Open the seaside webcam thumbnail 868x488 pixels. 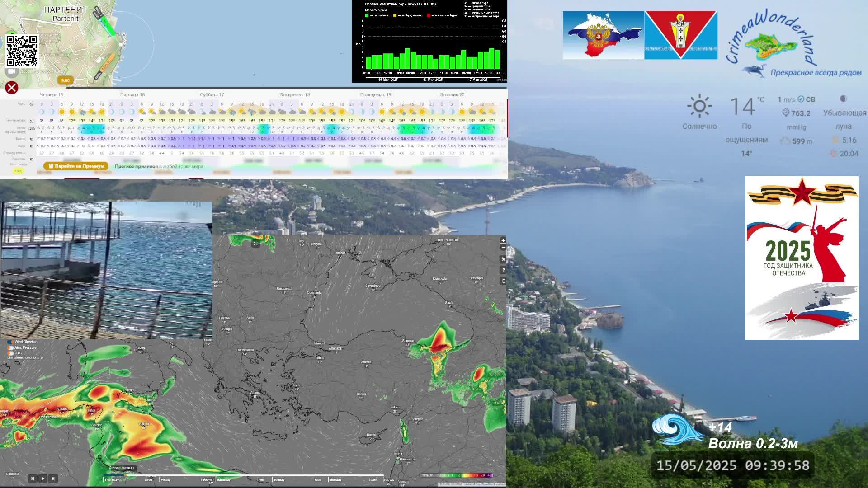pyautogui.click(x=106, y=270)
